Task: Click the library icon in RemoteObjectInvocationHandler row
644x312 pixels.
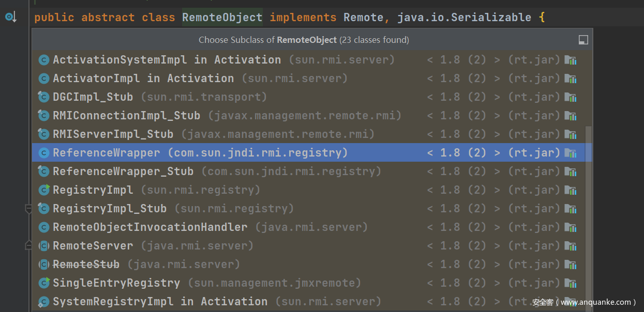Action: (x=571, y=227)
